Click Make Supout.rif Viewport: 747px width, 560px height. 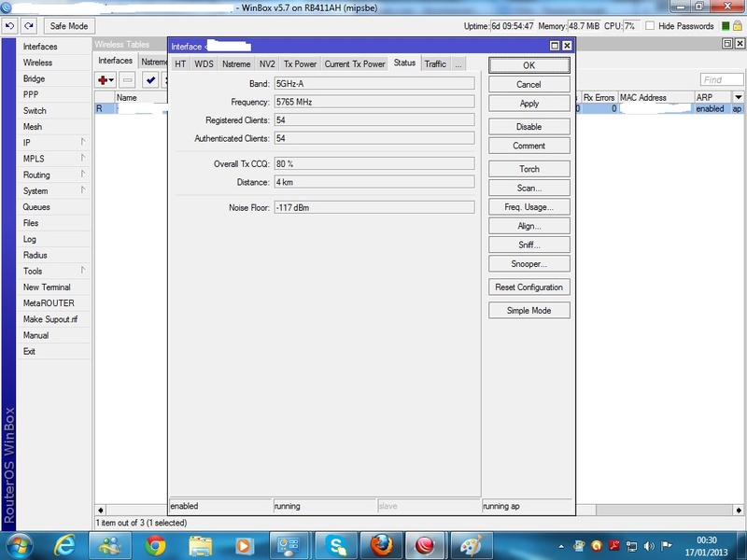click(x=50, y=319)
